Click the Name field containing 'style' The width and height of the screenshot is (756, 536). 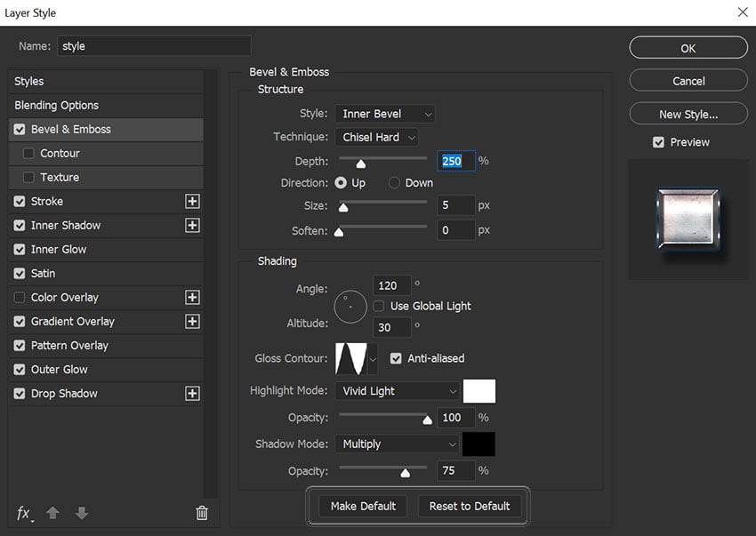click(154, 45)
